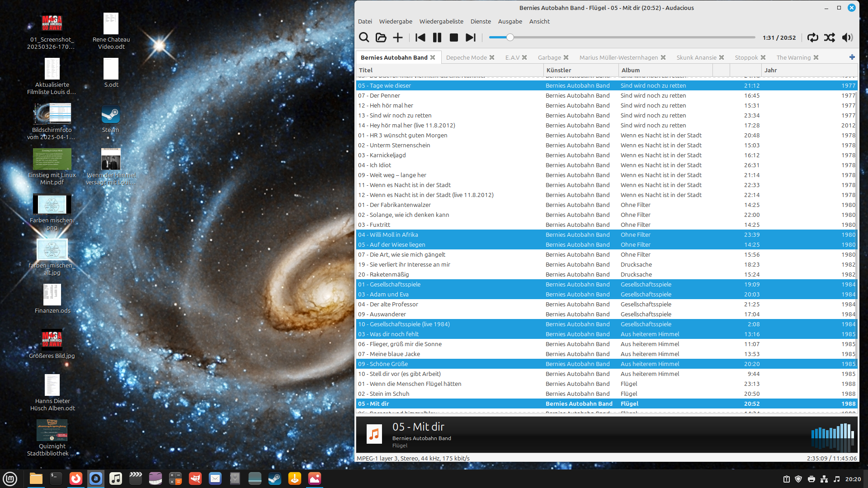Screen dimensions: 868x488
Task: Expand the Ansicht menu
Action: click(539, 21)
